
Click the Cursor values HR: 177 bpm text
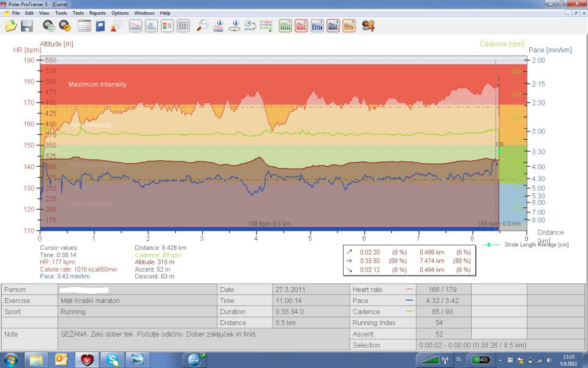click(x=58, y=262)
